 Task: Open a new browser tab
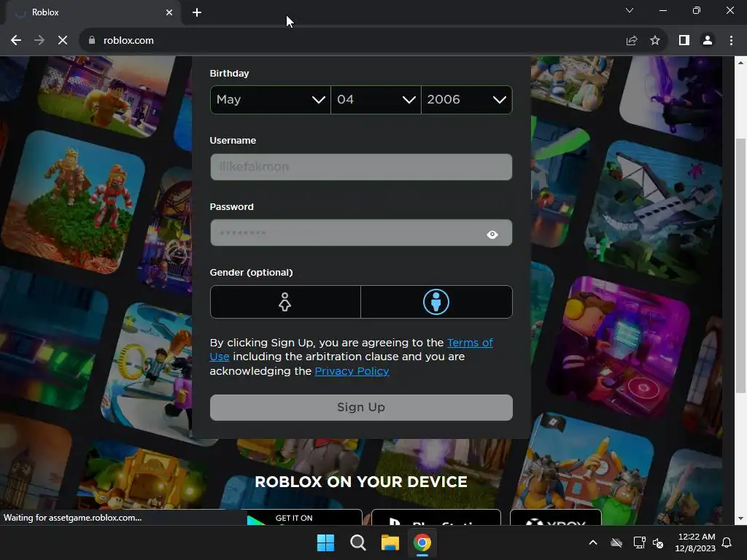197,12
